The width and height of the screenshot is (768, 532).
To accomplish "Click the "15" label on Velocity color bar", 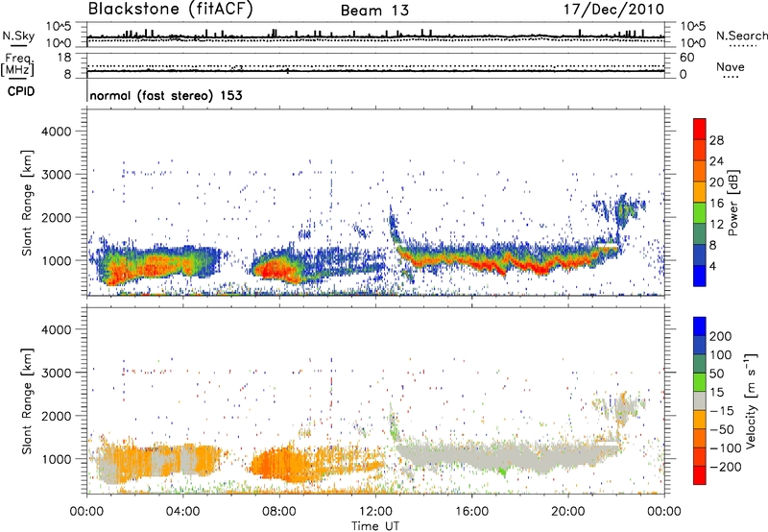I will pos(716,393).
